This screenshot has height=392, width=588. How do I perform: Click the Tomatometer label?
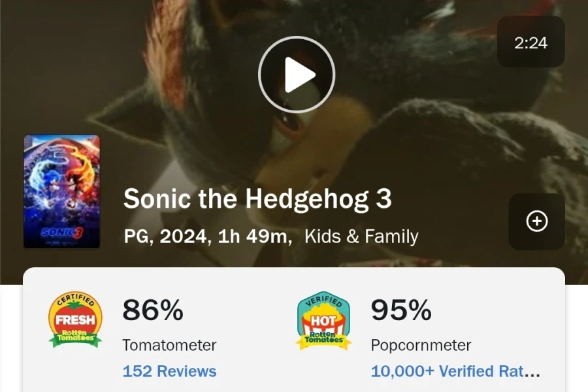coord(169,345)
